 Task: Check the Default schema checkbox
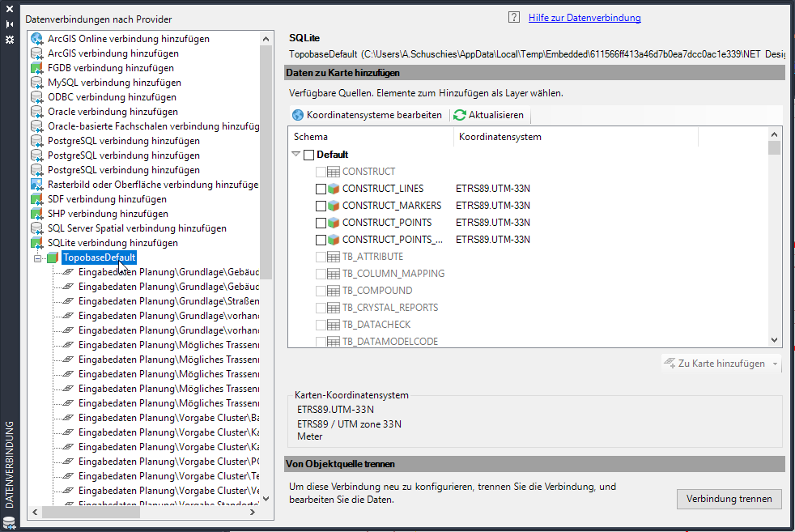tap(308, 155)
